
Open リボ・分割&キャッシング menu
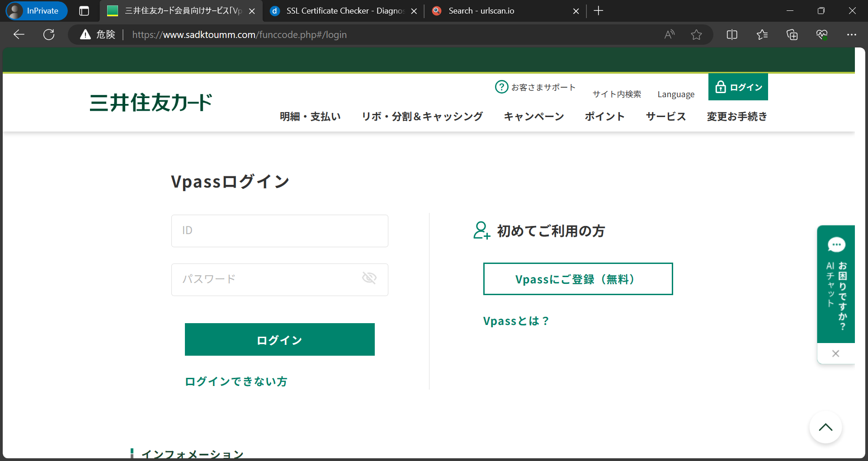click(x=422, y=117)
